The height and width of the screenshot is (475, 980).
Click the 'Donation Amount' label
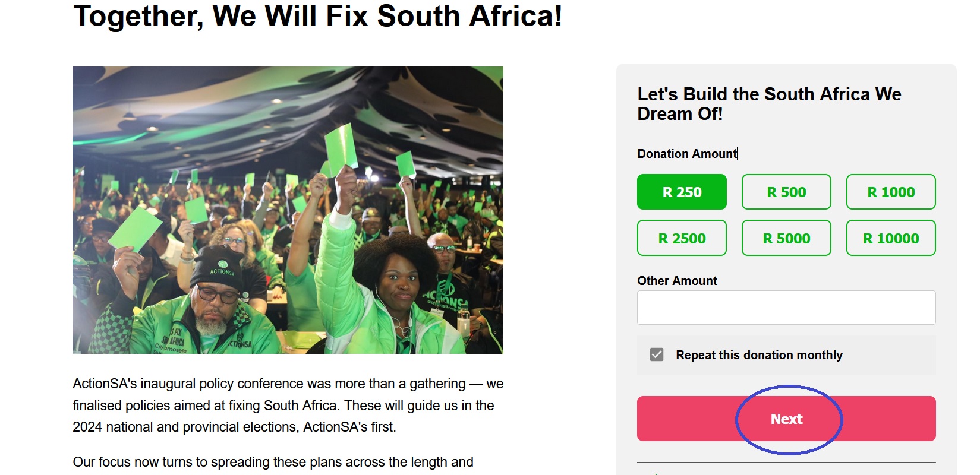point(686,154)
